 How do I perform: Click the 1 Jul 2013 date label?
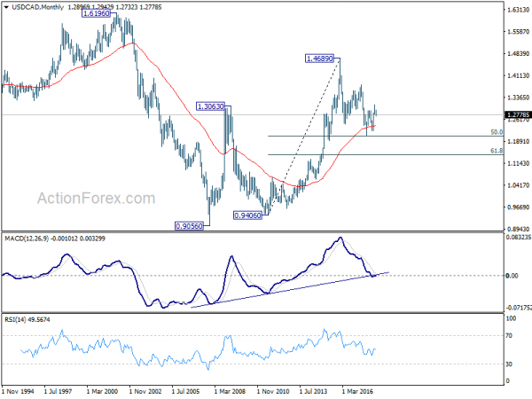point(313,392)
